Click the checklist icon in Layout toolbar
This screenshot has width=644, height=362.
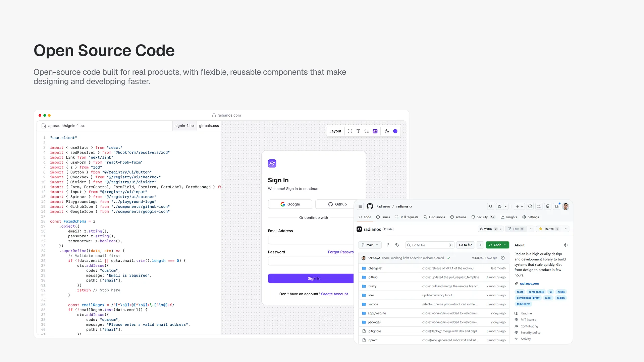[x=367, y=131]
